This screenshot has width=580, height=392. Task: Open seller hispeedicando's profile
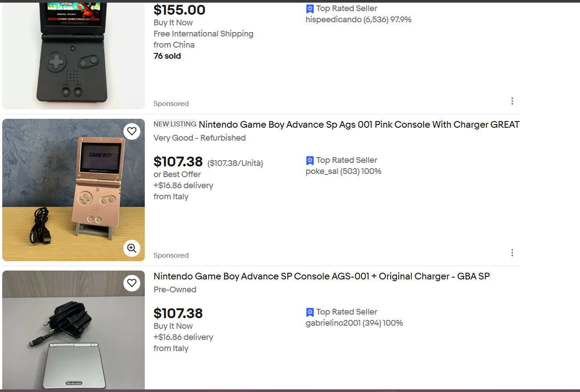333,20
